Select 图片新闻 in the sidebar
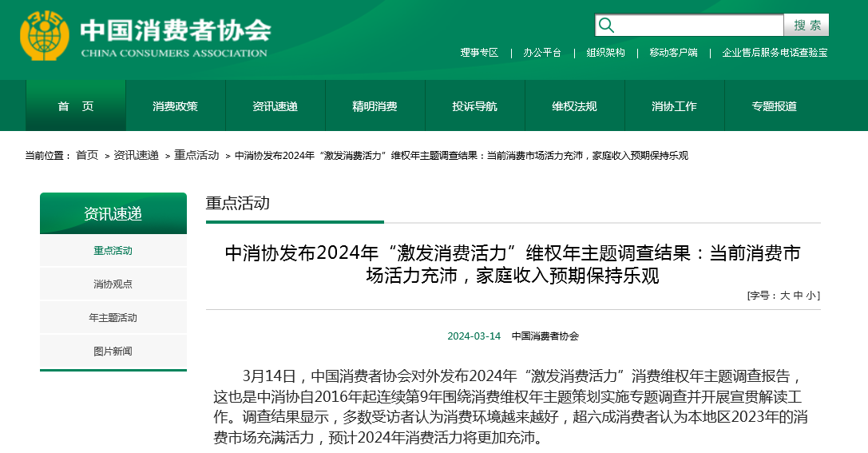This screenshot has height=453, width=868. pos(113,351)
